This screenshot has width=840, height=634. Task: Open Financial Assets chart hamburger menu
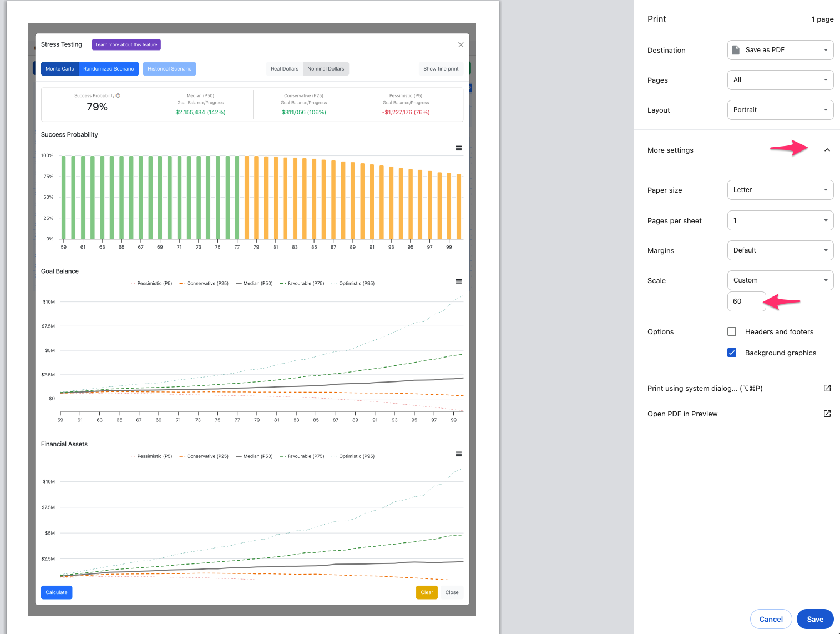click(x=459, y=454)
